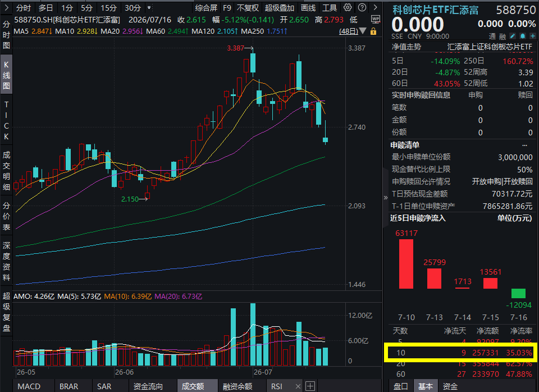Remove the RSI indicator with X icon

click(x=298, y=386)
